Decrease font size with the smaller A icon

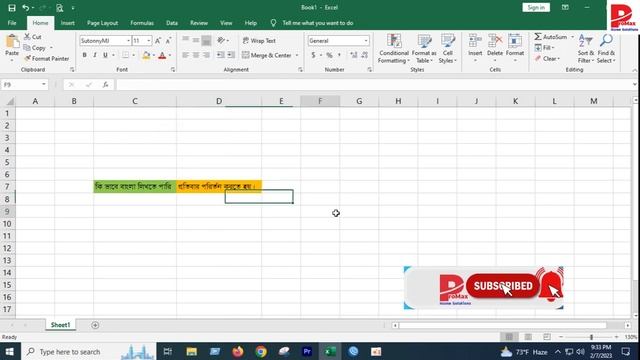tap(168, 41)
